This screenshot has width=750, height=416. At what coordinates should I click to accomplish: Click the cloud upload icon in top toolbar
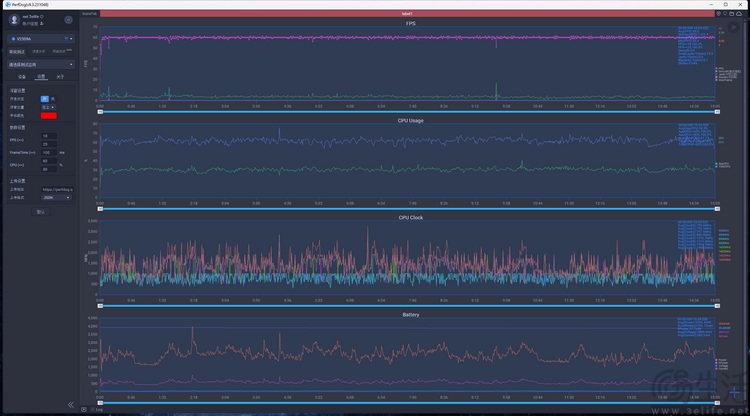pos(739,13)
